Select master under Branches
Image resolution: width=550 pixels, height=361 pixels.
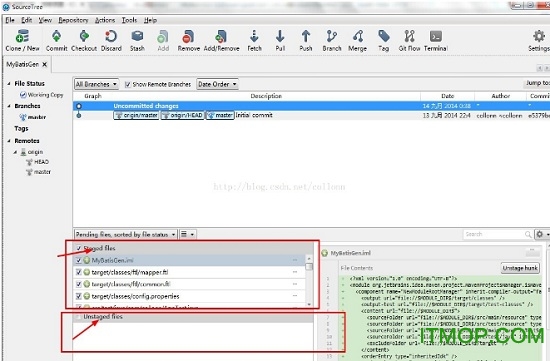coord(37,117)
